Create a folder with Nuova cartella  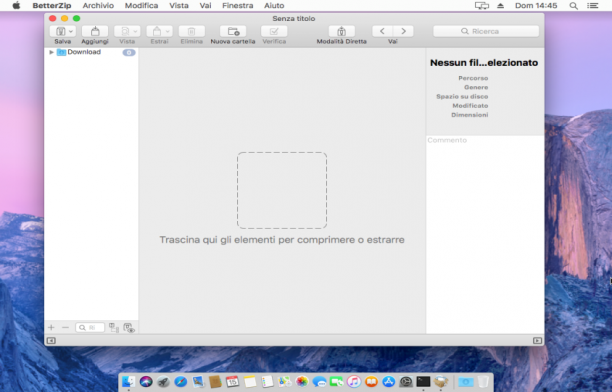click(233, 31)
